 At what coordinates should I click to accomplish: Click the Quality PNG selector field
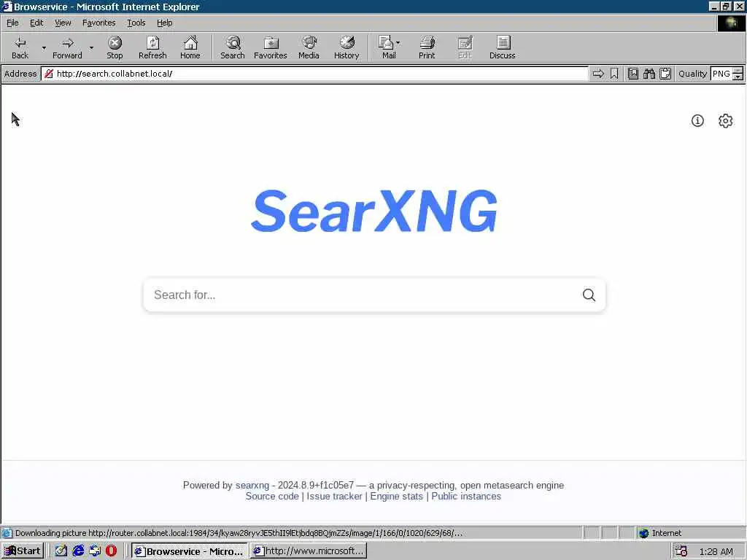click(x=721, y=74)
